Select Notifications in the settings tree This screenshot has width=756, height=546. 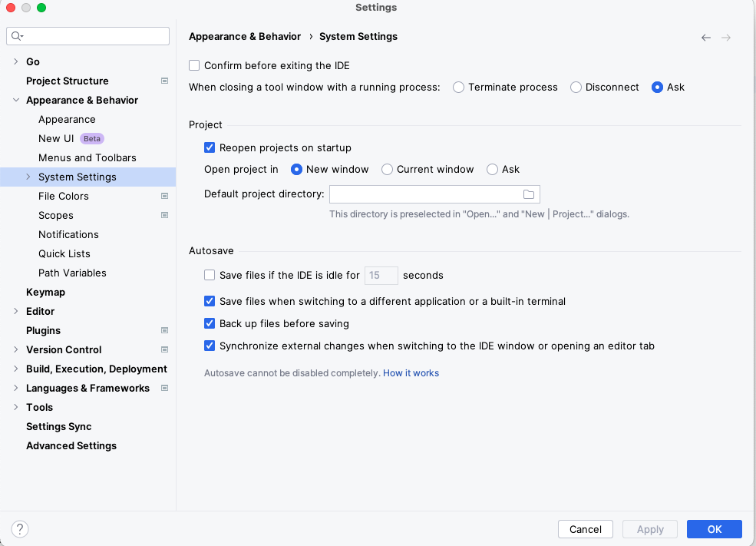[x=68, y=234]
